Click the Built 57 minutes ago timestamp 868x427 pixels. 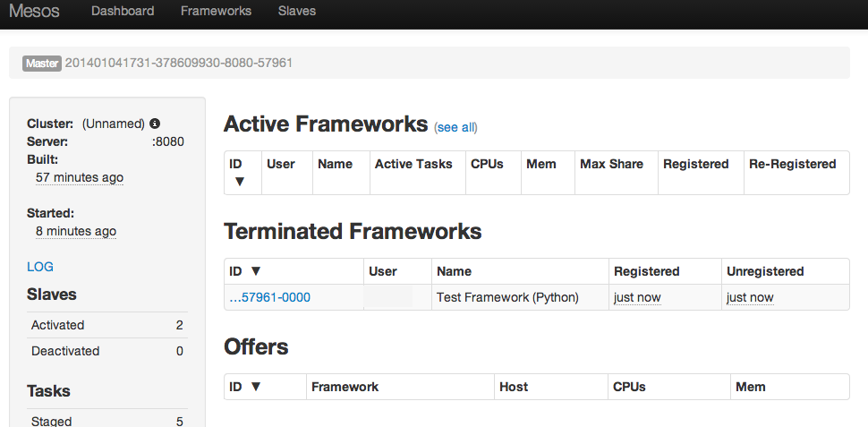point(80,177)
